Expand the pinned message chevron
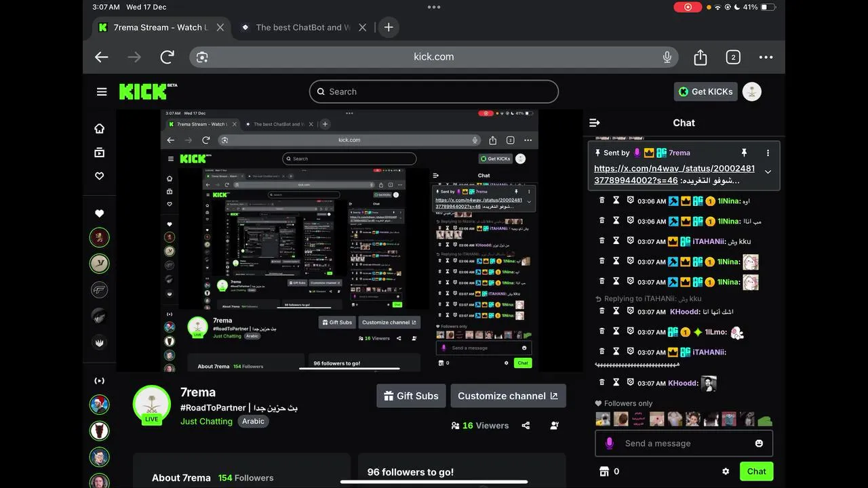 [x=768, y=172]
